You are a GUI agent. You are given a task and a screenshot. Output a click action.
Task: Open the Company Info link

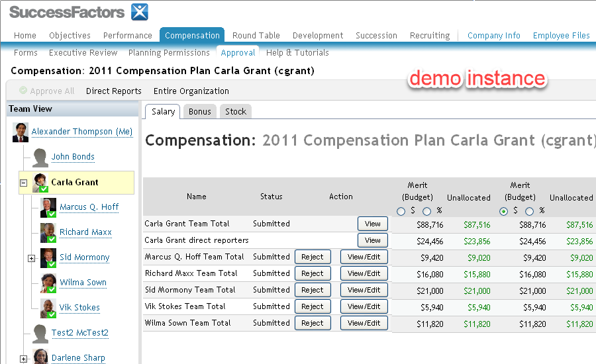point(494,35)
